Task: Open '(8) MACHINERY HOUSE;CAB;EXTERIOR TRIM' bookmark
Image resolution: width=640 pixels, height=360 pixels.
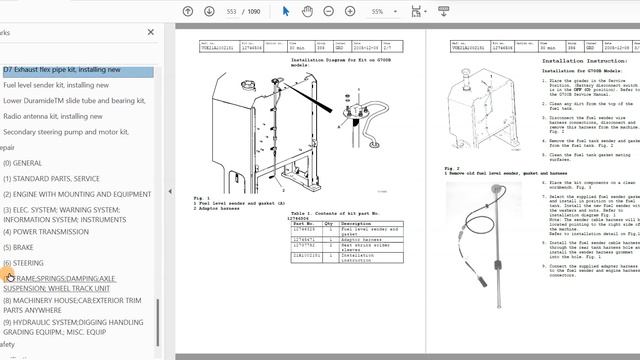Action: coord(72,305)
